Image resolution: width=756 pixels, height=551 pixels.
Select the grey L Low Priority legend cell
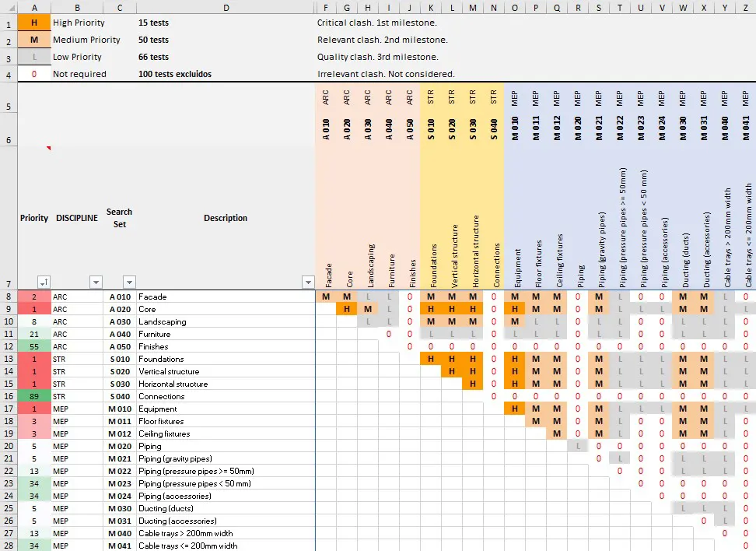click(x=33, y=58)
